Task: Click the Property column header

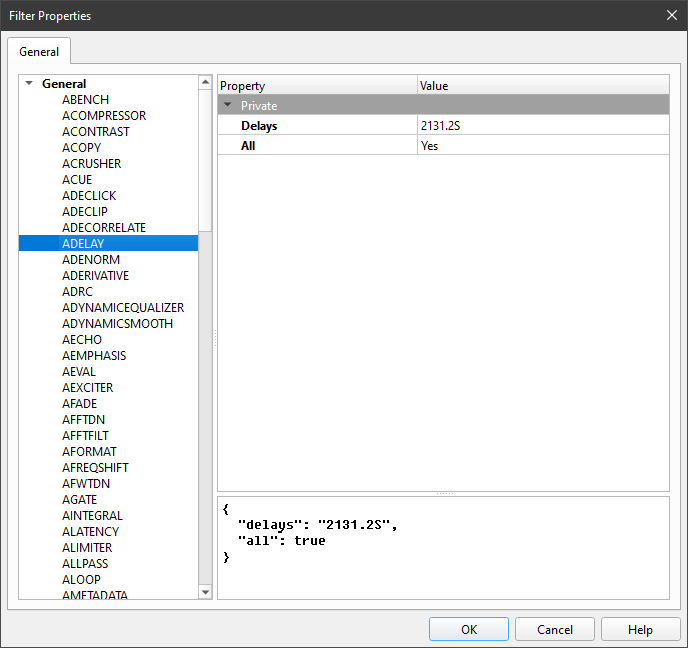Action: (316, 86)
